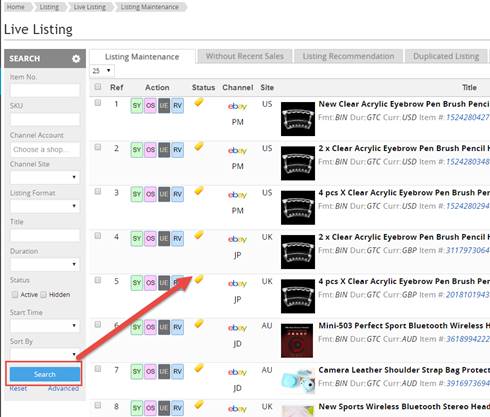Open search settings gear icon
Viewport: 490px width, 417px height.
pos(76,59)
